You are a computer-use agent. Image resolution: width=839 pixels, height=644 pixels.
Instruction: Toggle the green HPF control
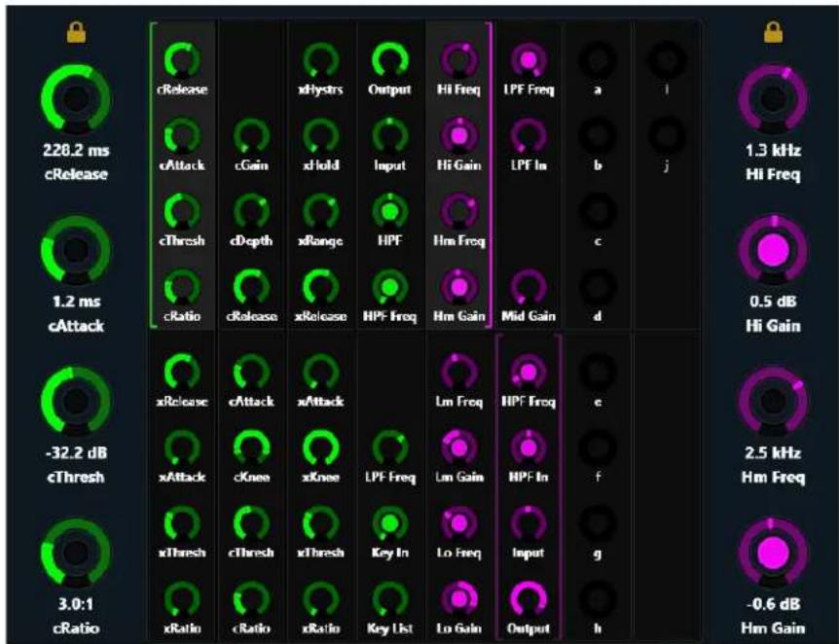pyautogui.click(x=389, y=212)
